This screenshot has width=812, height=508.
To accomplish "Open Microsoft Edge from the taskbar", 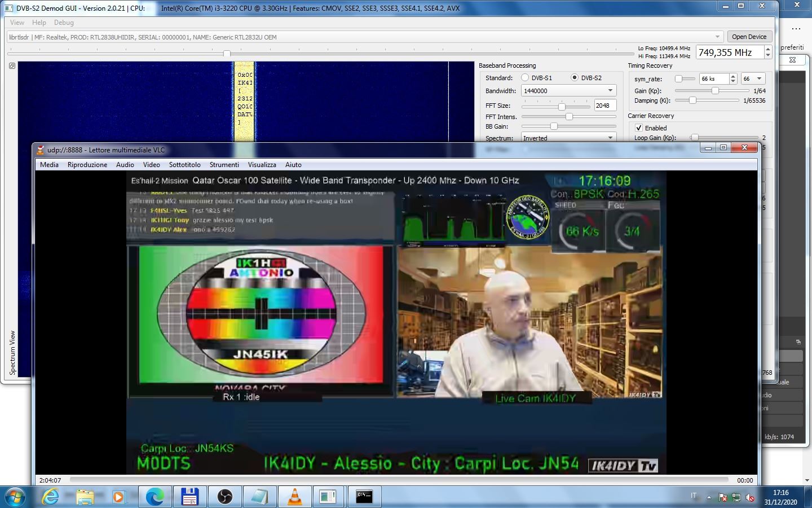I will (x=155, y=497).
